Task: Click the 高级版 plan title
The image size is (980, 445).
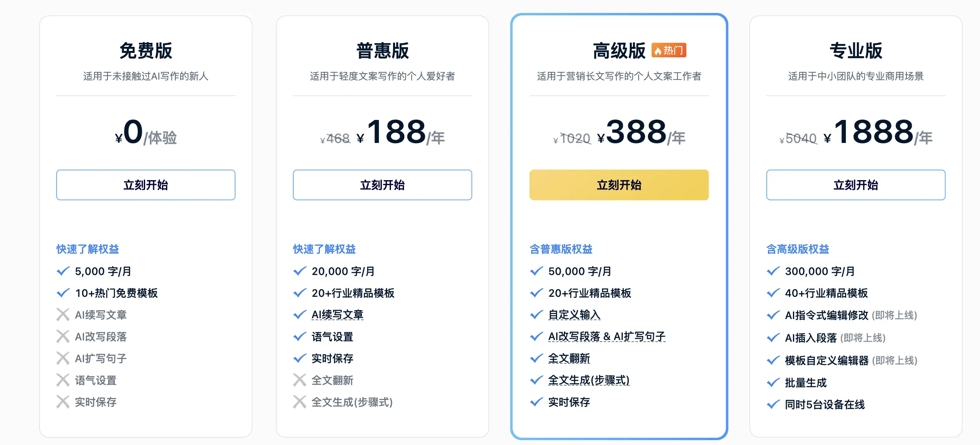Action: (619, 51)
